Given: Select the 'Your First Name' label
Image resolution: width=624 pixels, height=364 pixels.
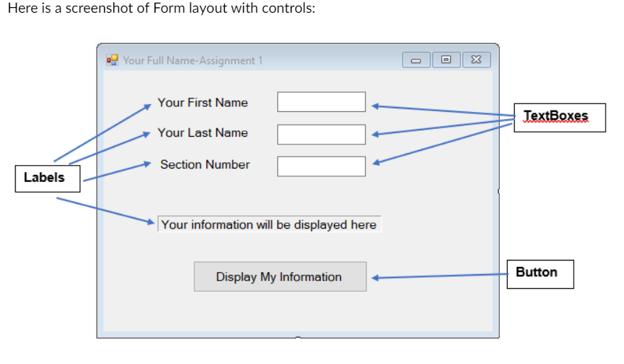Looking at the screenshot, I should pyautogui.click(x=203, y=103).
